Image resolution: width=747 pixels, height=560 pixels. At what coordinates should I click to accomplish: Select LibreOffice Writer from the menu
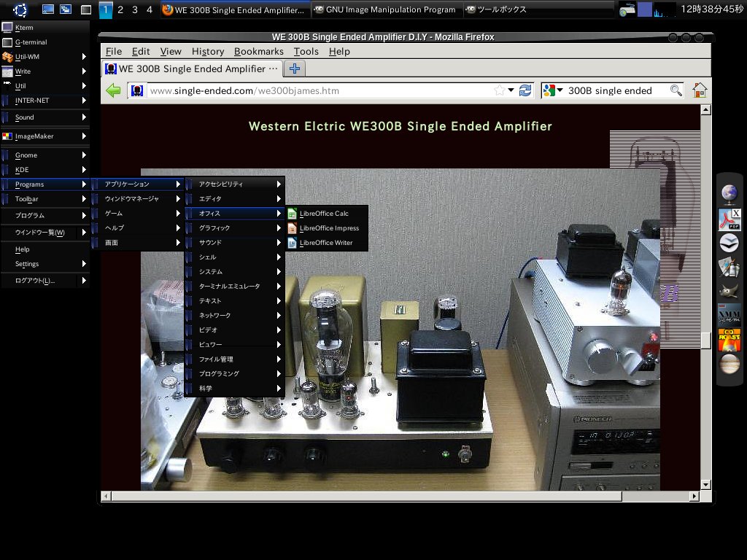(325, 243)
